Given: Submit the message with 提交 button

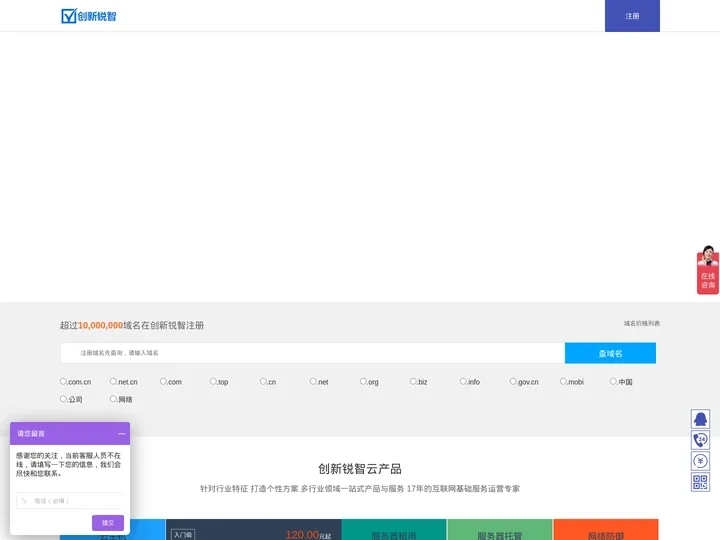Looking at the screenshot, I should pyautogui.click(x=108, y=523).
